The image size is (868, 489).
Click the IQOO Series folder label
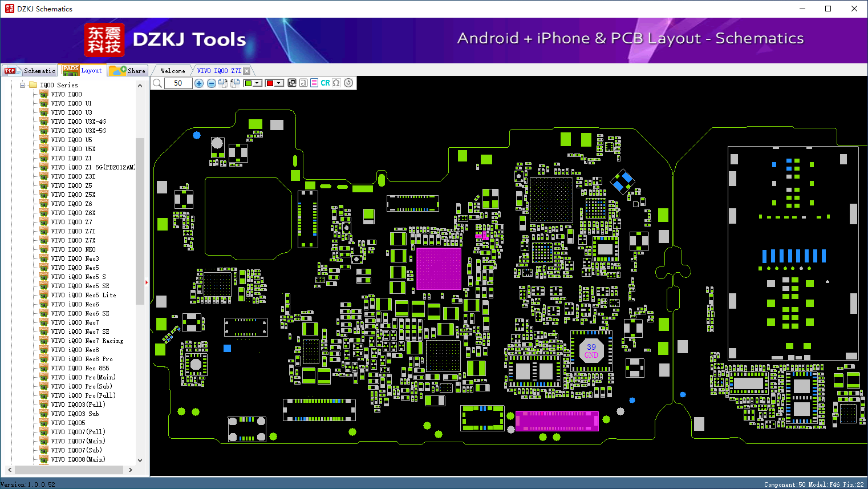(x=59, y=85)
